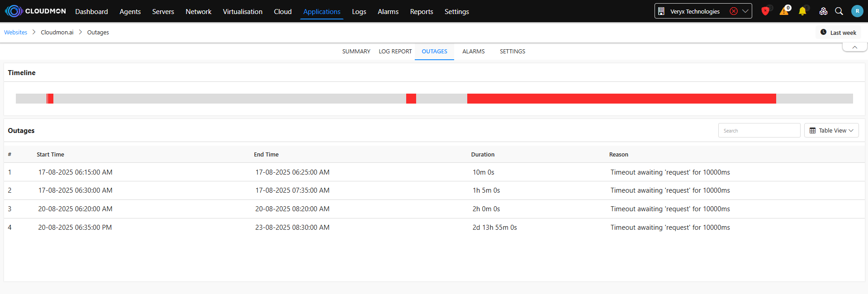868x294 pixels.
Task: Expand the Veryx Technologies organization dropdown
Action: 745,11
